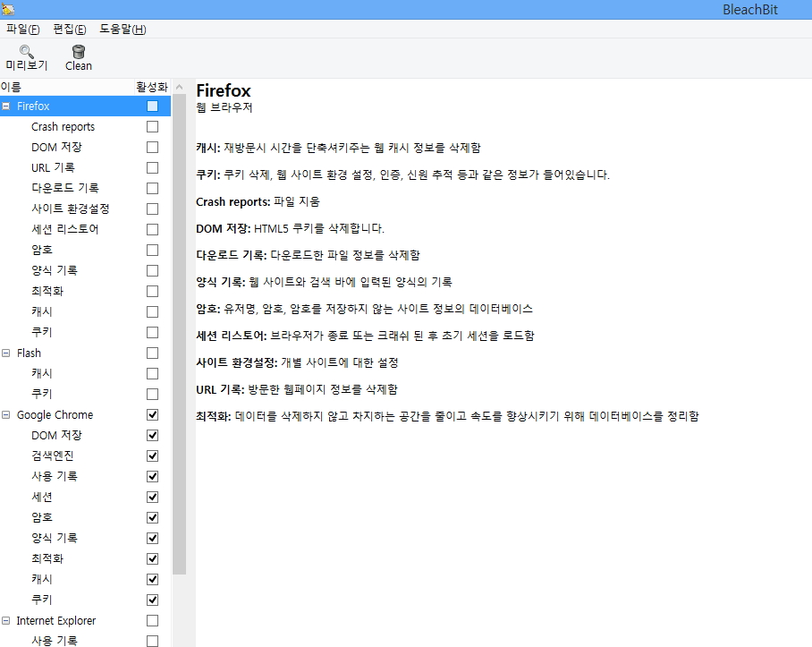Image resolution: width=812 pixels, height=647 pixels.
Task: Click the '웹 브라우저' subtitle text
Action: (224, 107)
